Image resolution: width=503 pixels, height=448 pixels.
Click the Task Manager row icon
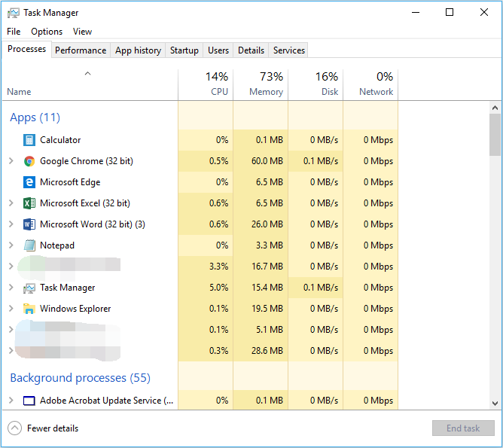coord(29,288)
